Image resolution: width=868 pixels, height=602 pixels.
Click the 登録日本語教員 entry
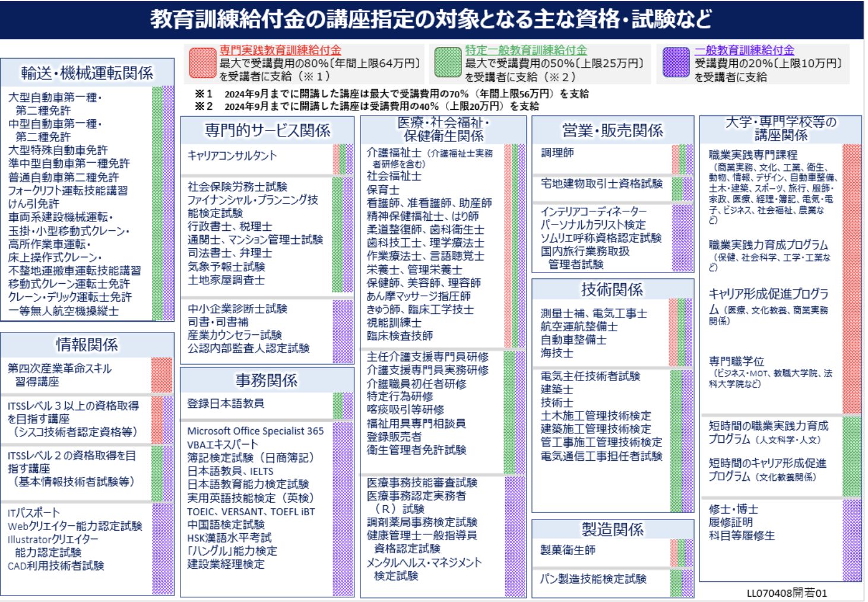click(226, 404)
